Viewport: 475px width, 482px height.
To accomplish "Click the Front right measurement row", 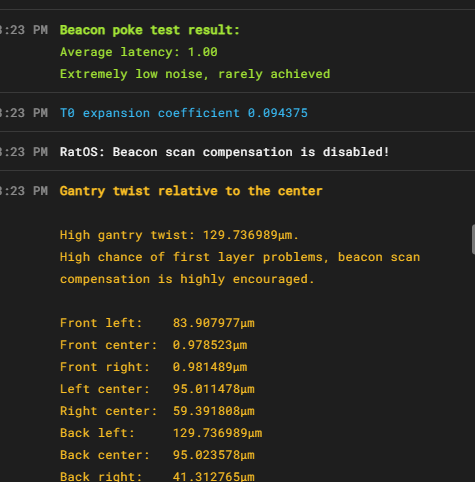I will click(x=154, y=367).
